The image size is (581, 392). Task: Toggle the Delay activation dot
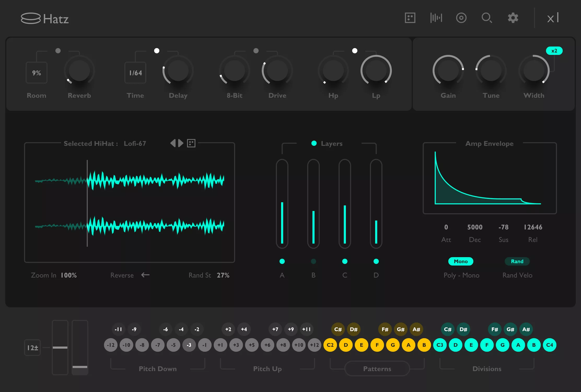pos(157,51)
